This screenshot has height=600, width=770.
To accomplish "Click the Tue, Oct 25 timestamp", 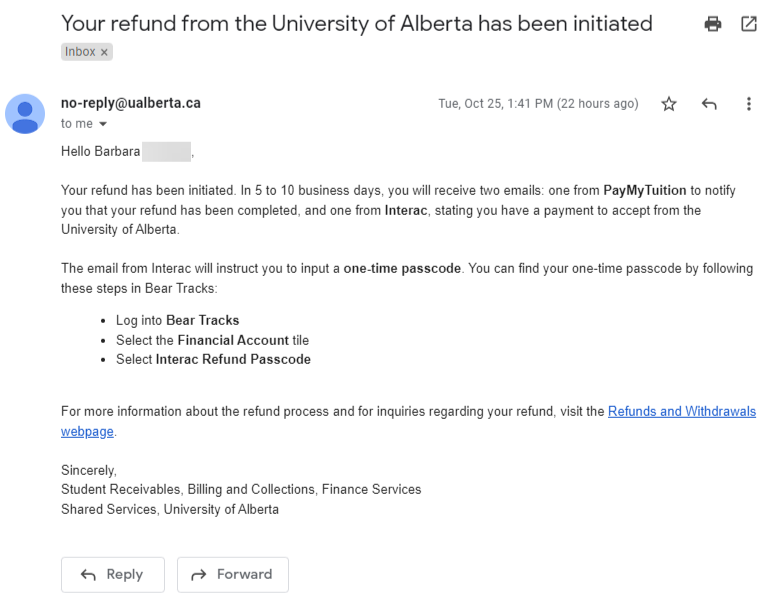I will [x=538, y=104].
